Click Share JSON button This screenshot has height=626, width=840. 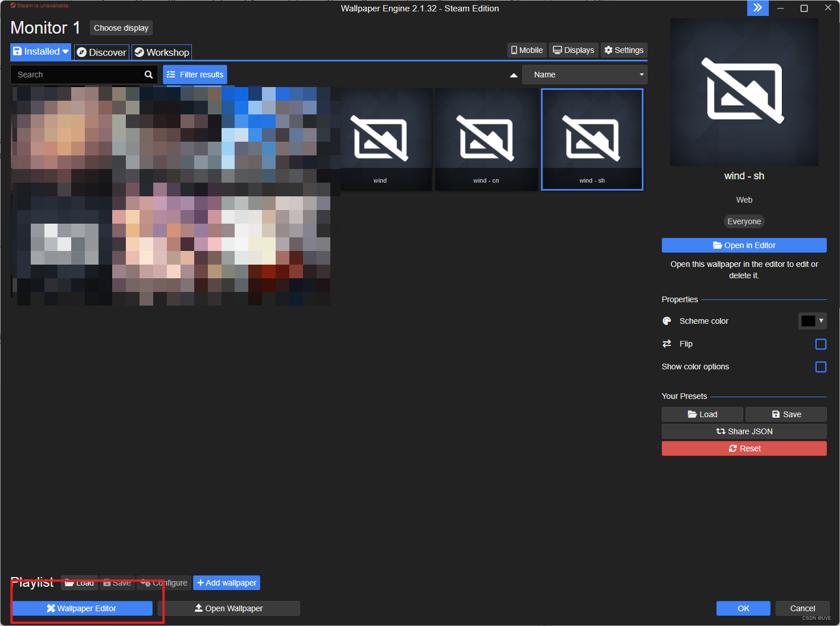point(744,431)
